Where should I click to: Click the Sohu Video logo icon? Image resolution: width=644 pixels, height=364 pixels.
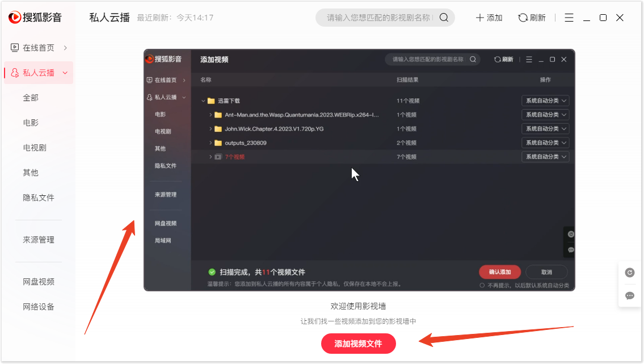pyautogui.click(x=15, y=17)
